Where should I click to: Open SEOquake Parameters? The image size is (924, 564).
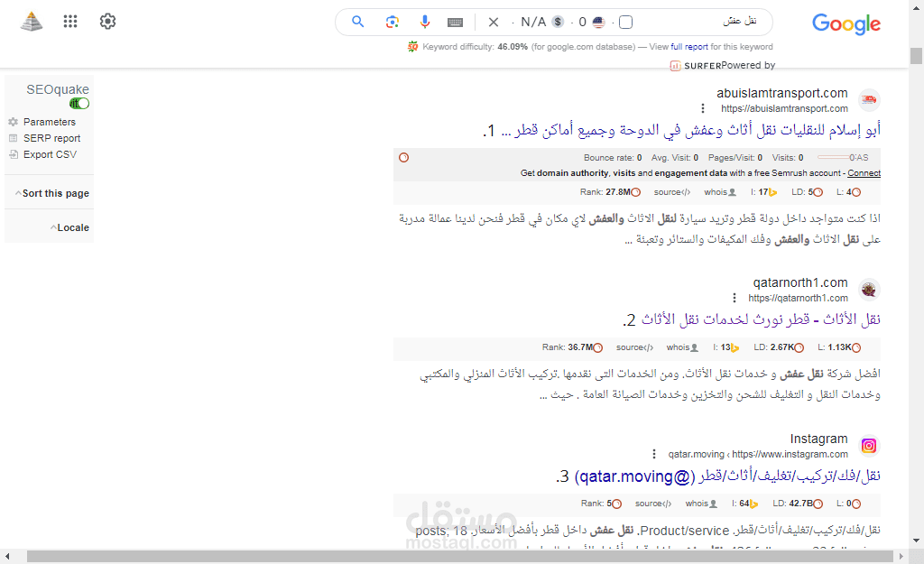pos(50,122)
